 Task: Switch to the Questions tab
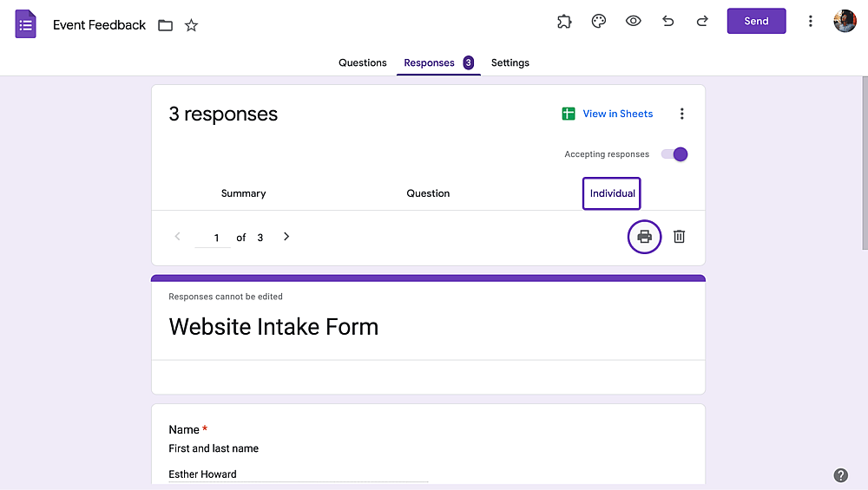point(363,62)
